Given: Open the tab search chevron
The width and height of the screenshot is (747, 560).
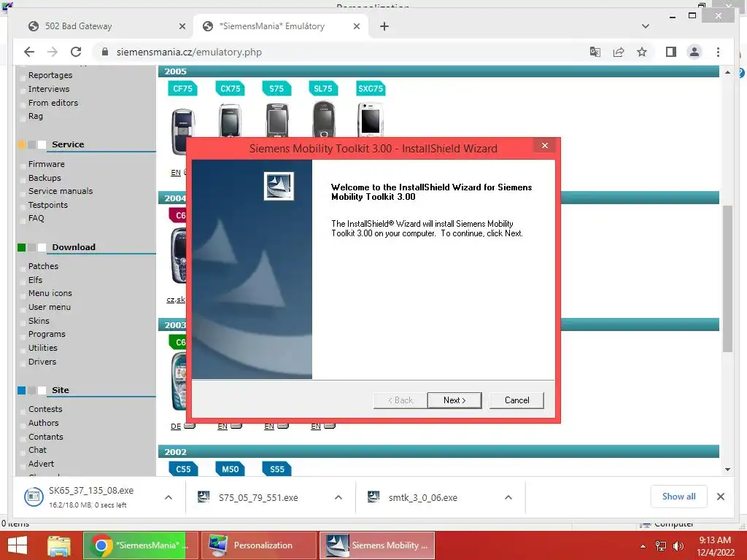Looking at the screenshot, I should point(646,26).
